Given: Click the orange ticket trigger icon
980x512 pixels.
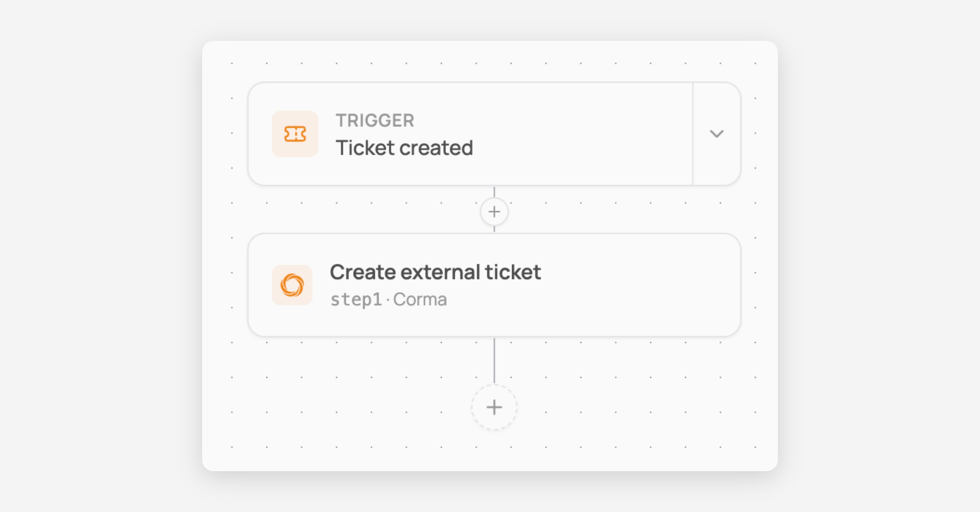Looking at the screenshot, I should tap(295, 134).
